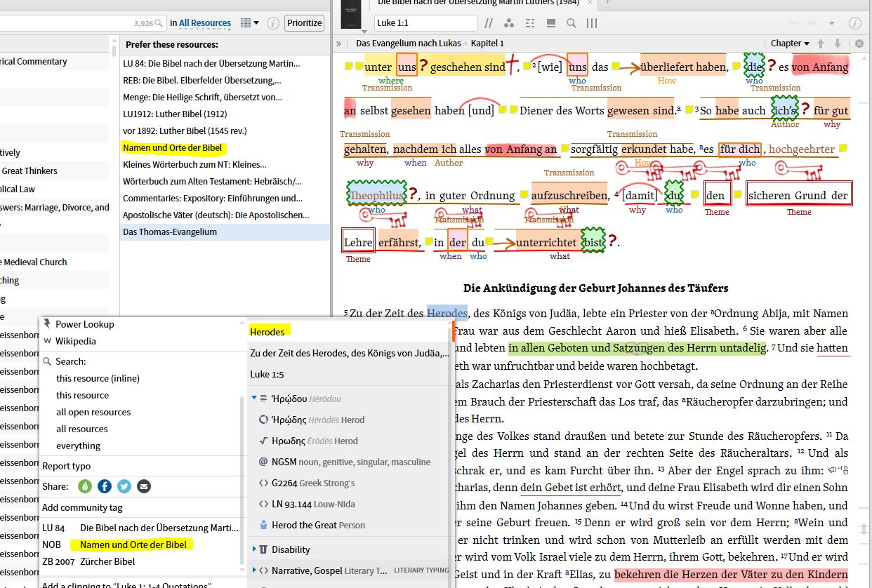Search 'this resource (inline)'
Screen dimensions: 872x588
point(98,378)
